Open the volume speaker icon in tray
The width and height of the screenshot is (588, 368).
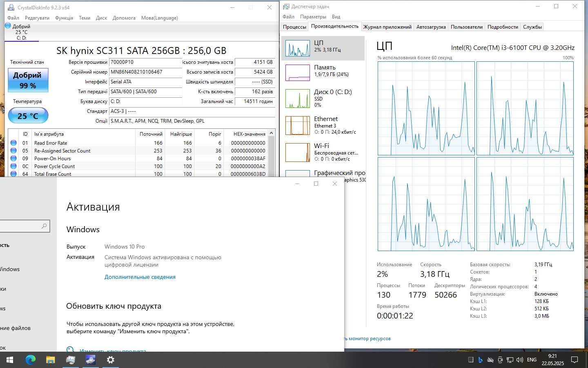(x=519, y=360)
